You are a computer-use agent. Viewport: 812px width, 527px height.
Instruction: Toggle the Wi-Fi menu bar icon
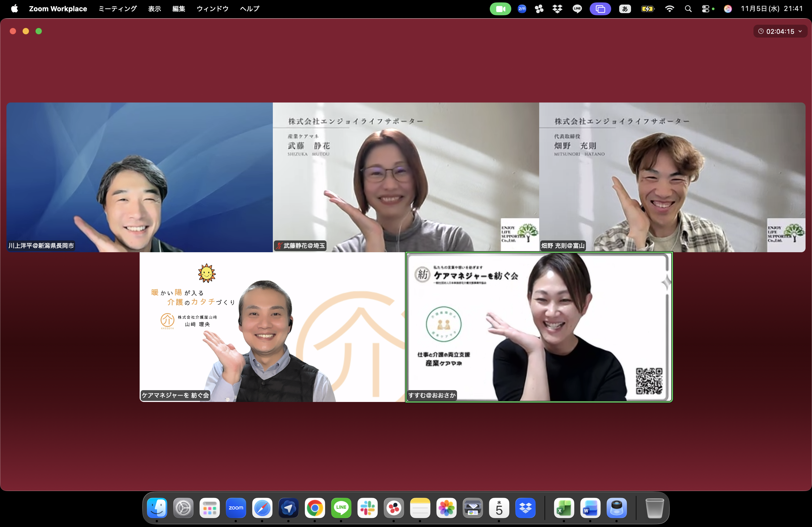(669, 9)
